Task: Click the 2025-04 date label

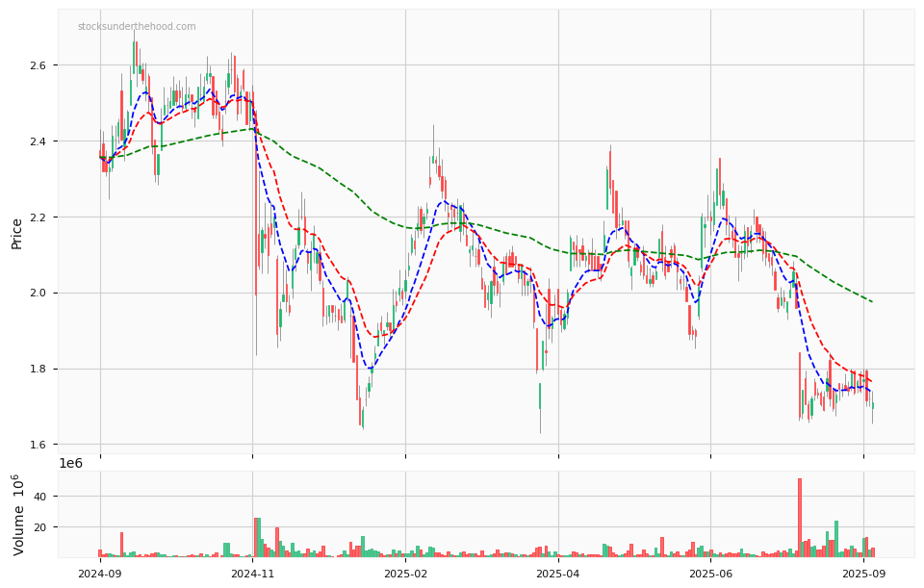Action: click(558, 574)
